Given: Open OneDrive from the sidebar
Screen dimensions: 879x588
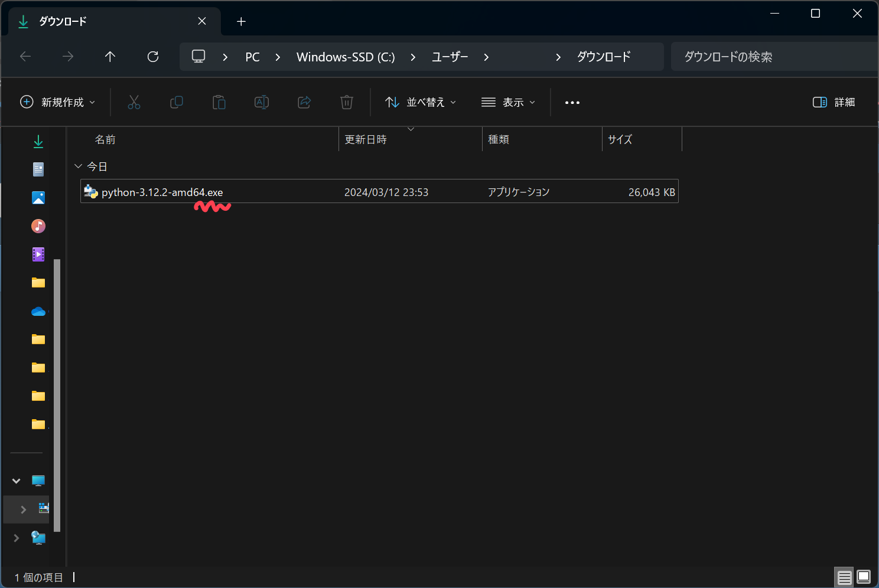Looking at the screenshot, I should click(38, 311).
